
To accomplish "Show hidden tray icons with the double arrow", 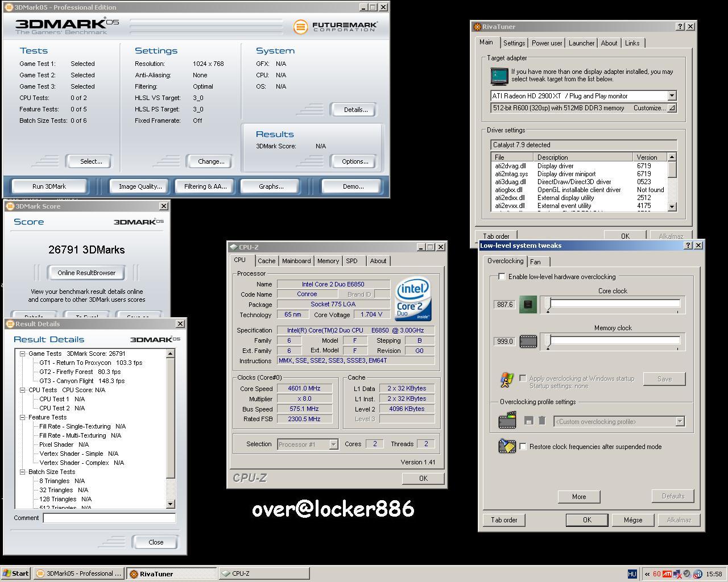I will coord(647,574).
